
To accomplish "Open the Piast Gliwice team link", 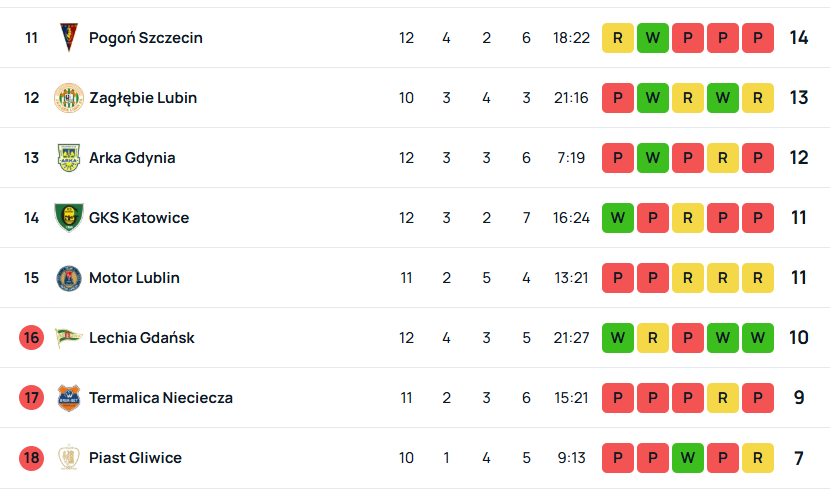I will [x=135, y=458].
